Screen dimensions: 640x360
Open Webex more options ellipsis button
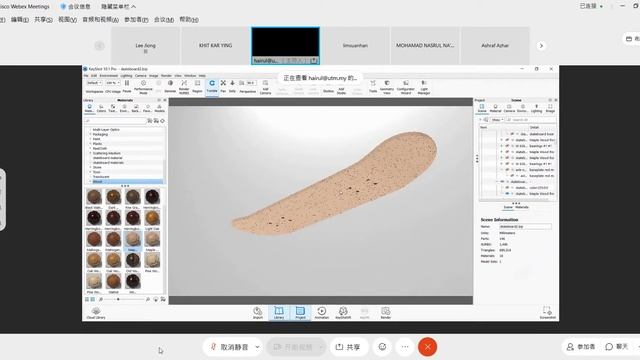405,347
